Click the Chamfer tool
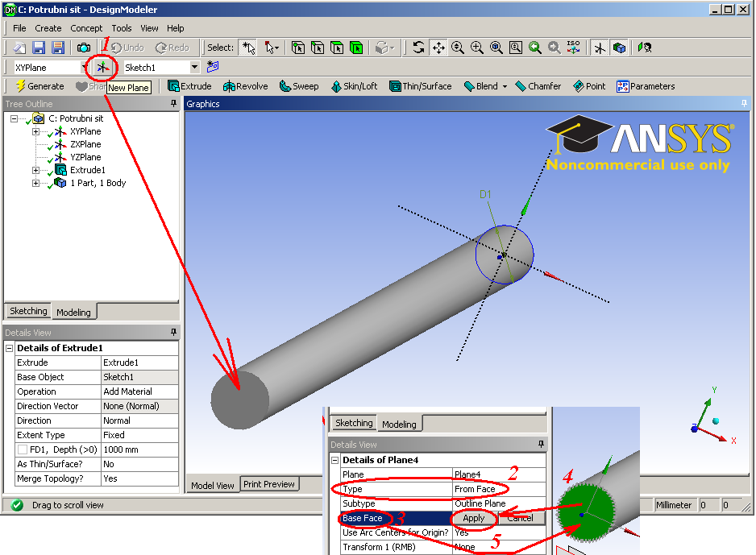Viewport: 756px width, 555px height. [538, 86]
